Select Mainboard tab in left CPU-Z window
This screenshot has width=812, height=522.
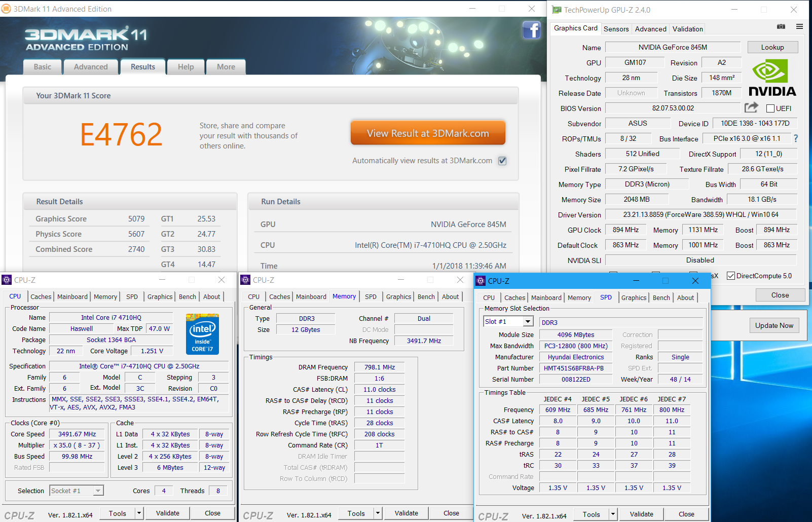[x=72, y=297]
